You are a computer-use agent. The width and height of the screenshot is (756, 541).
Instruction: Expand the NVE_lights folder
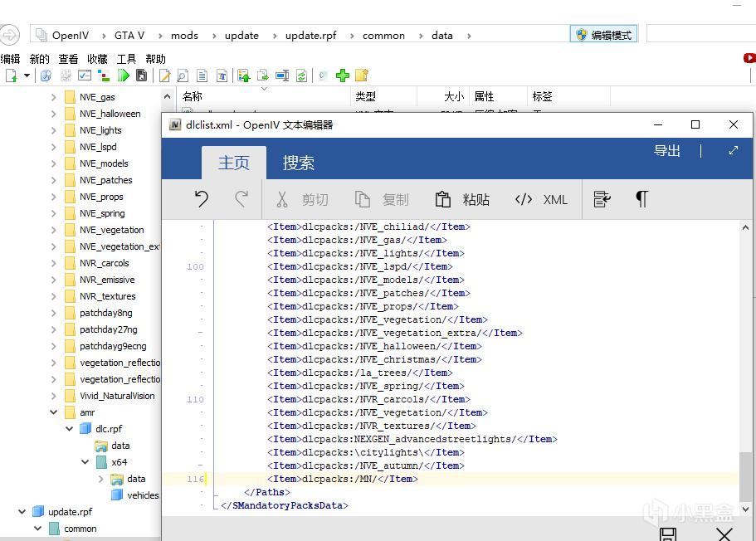[x=53, y=130]
